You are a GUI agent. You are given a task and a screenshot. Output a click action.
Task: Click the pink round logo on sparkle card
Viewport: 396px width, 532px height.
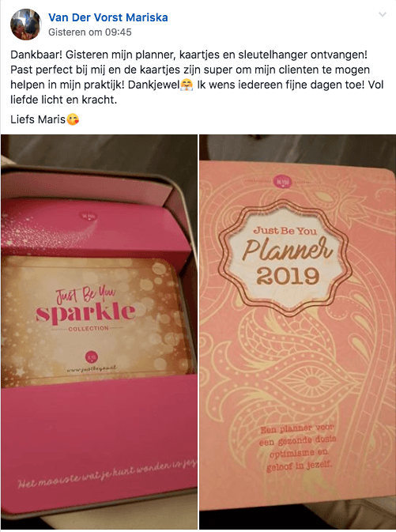pyautogui.click(x=91, y=357)
